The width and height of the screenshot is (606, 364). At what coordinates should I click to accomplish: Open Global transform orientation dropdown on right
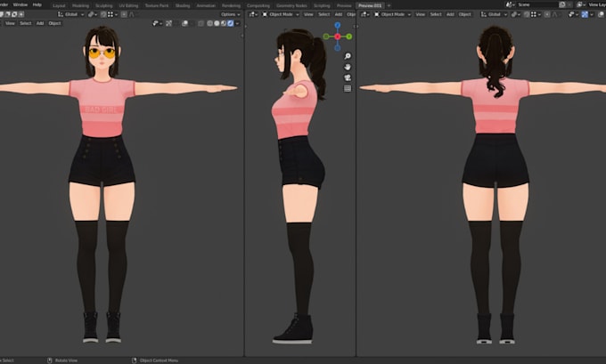(493, 14)
